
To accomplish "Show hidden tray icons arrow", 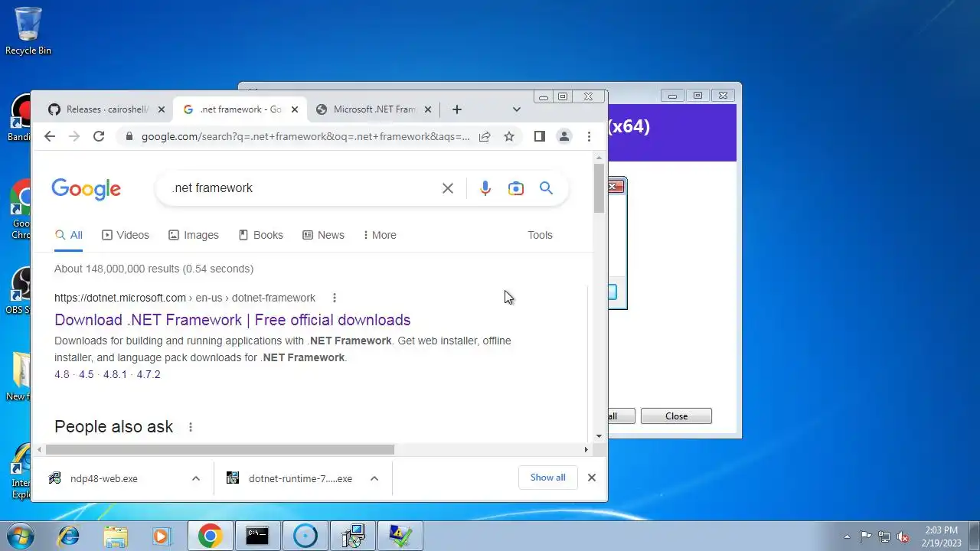I will [x=847, y=536].
